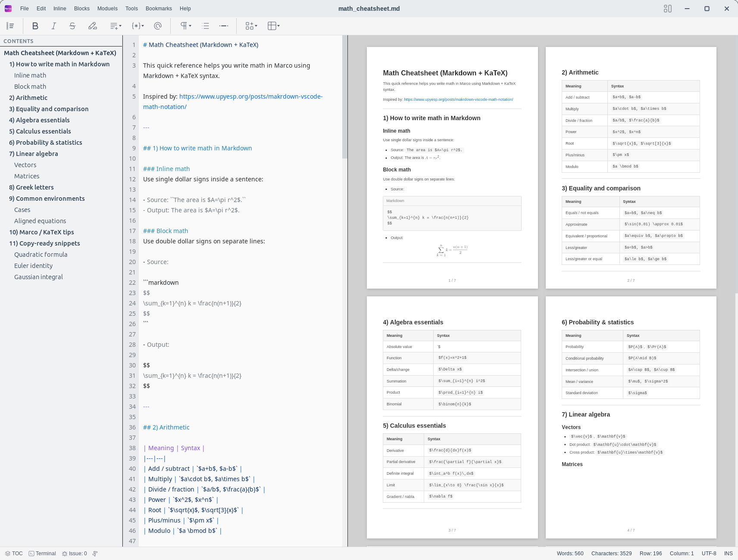Select the highlight marker tool
The height and width of the screenshot is (560, 738).
[x=93, y=26]
